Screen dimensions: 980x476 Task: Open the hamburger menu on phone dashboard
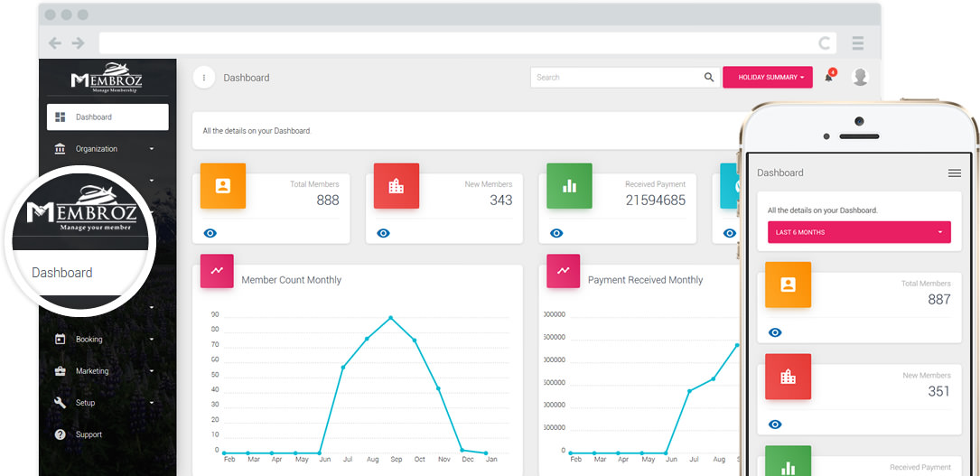(x=955, y=173)
